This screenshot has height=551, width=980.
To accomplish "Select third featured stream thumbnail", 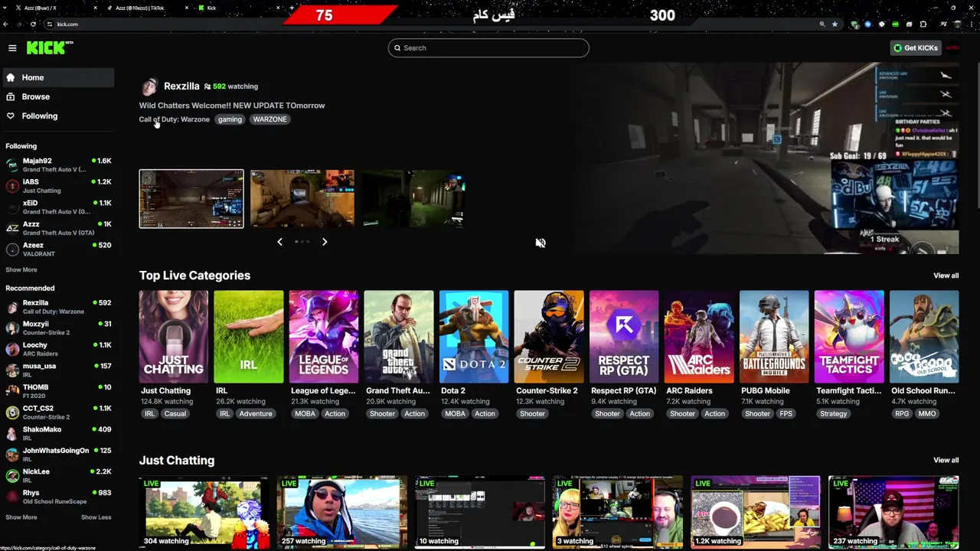I will tap(413, 199).
